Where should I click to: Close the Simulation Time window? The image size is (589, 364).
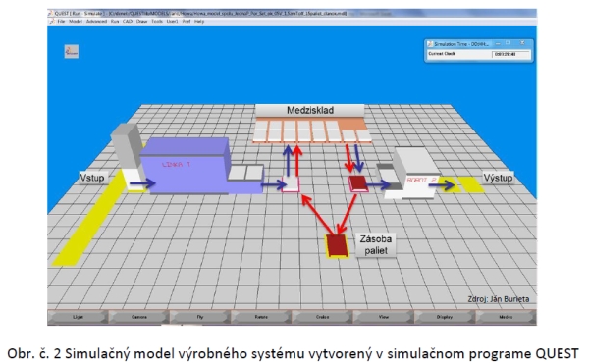tap(522, 43)
